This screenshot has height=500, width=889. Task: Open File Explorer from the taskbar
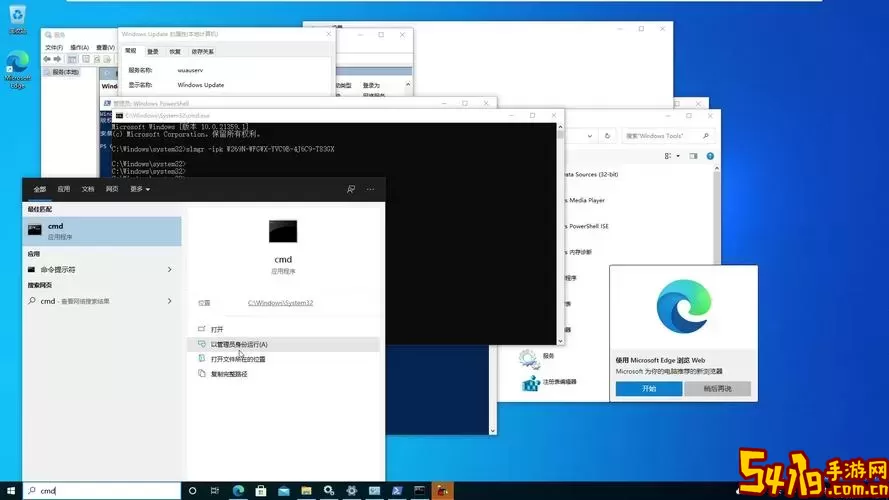pyautogui.click(x=306, y=491)
